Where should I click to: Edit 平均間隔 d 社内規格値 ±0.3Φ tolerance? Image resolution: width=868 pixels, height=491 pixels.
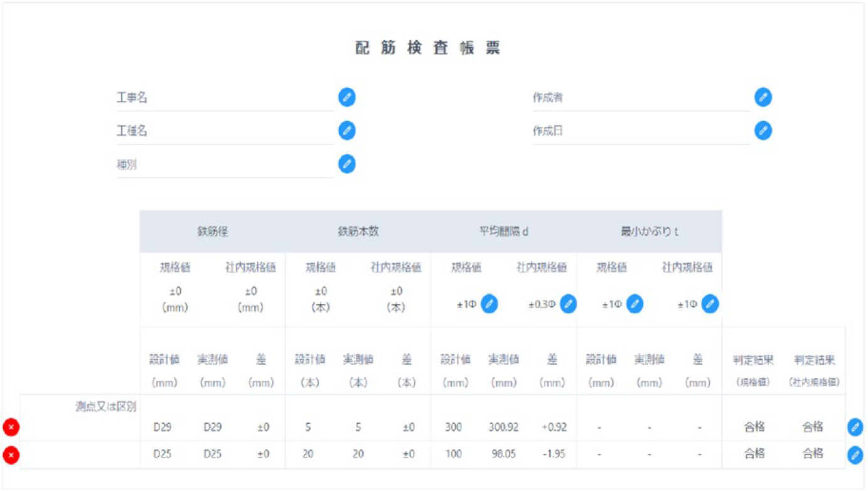pyautogui.click(x=569, y=304)
